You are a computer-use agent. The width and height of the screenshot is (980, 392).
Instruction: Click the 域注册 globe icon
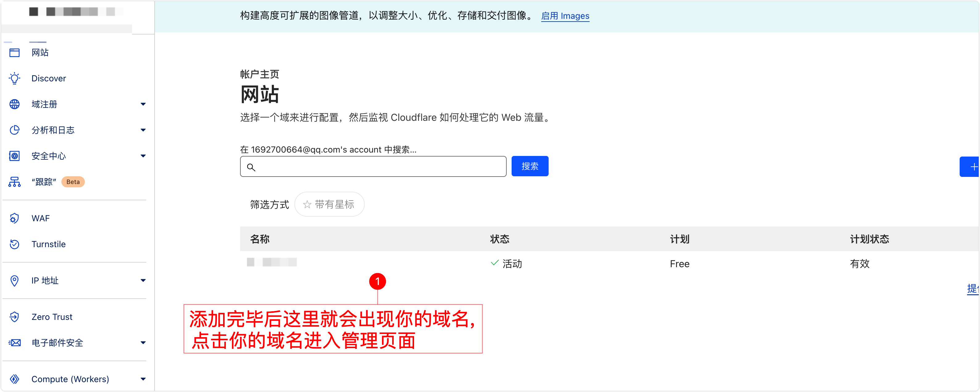(15, 104)
